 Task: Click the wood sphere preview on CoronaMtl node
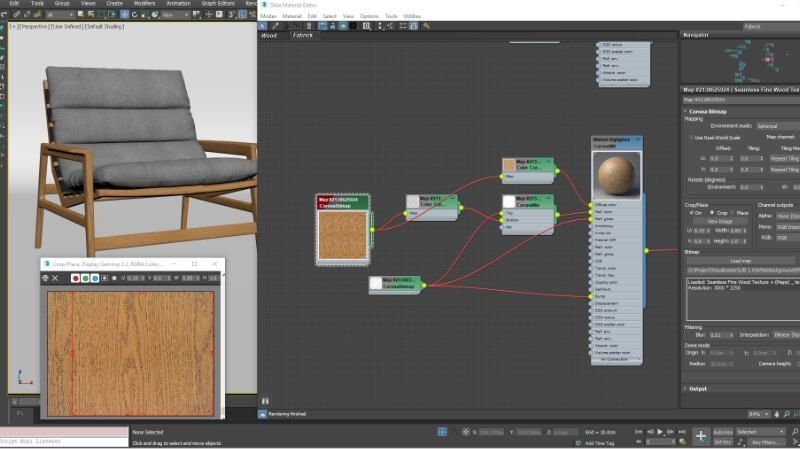pos(616,175)
